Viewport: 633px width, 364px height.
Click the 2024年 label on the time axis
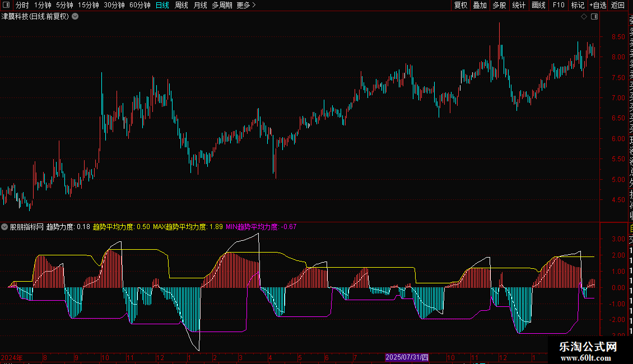pos(12,357)
